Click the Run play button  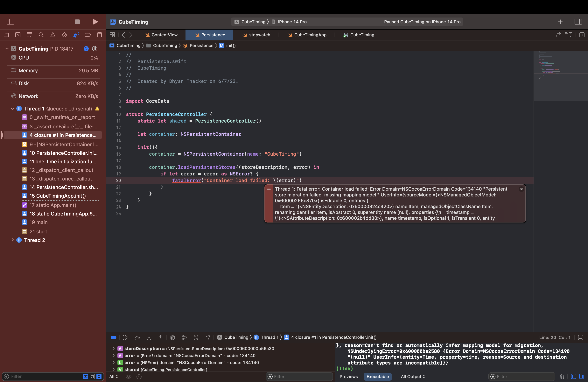[x=95, y=22]
